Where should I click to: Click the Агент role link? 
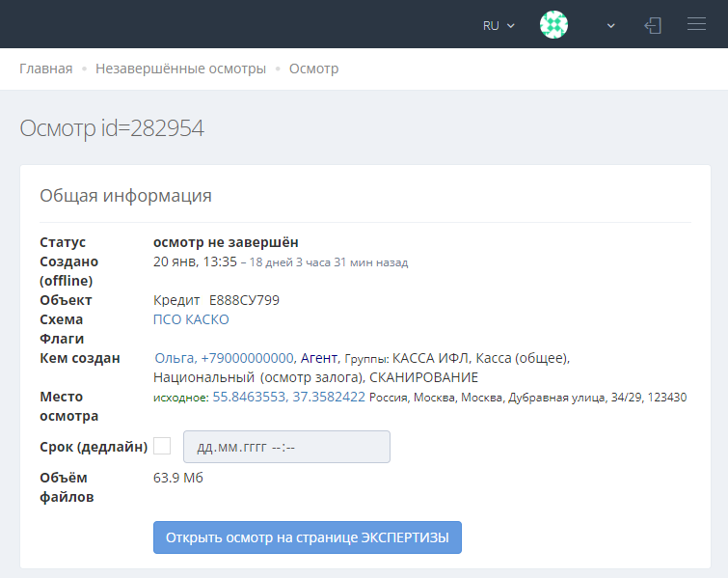click(318, 358)
